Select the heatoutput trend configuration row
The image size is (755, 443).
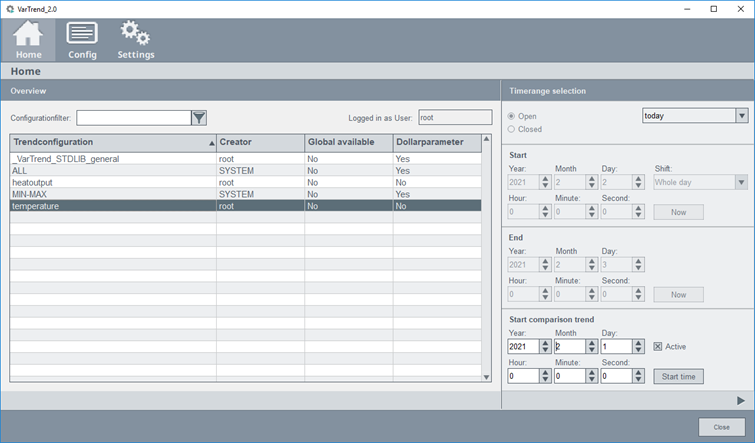click(110, 183)
